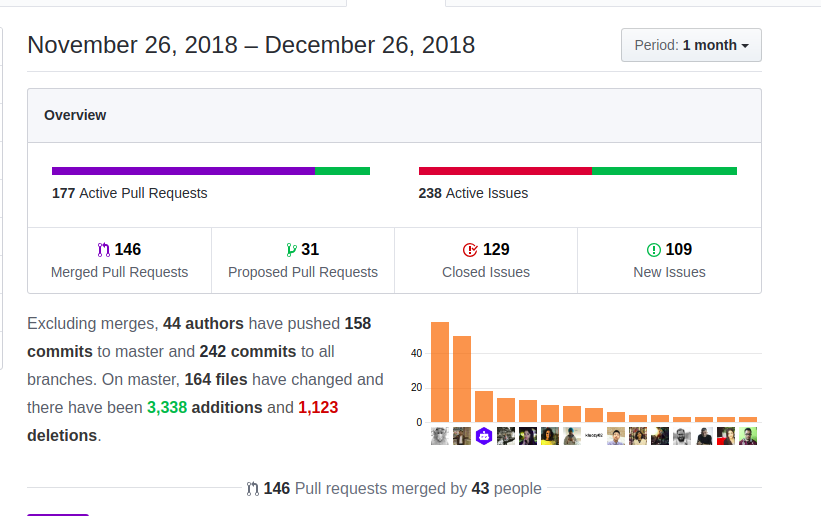Click the red section of the active issues bar
Viewport: 821px width, 516px height.
[x=505, y=171]
